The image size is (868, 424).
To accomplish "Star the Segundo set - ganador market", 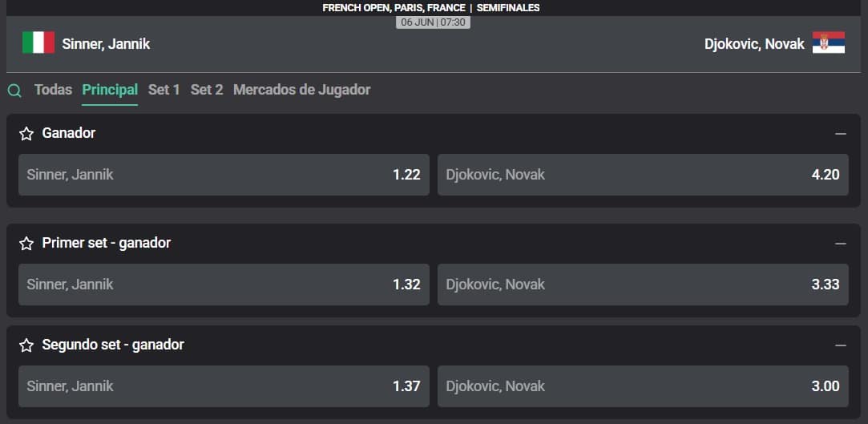I will click(x=26, y=345).
